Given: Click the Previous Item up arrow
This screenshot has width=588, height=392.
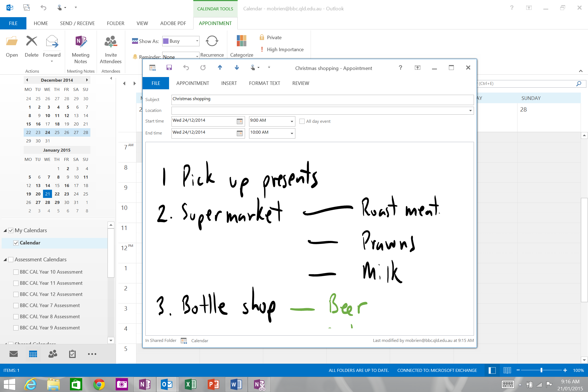Looking at the screenshot, I should click(220, 68).
